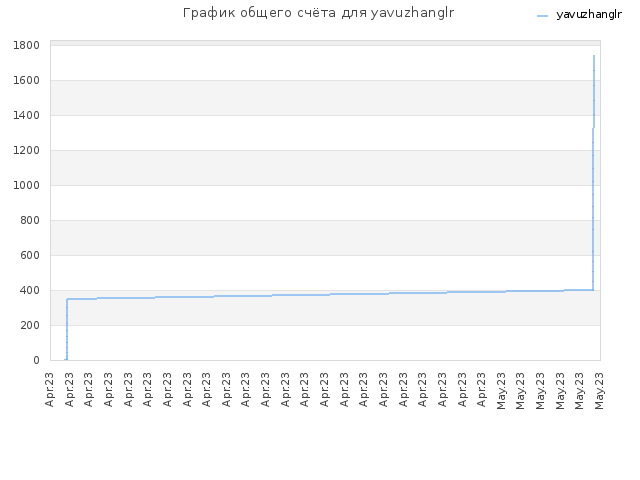This screenshot has height=480, width=640.
Task: Click the 200 y-axis label
Action: 30,325
